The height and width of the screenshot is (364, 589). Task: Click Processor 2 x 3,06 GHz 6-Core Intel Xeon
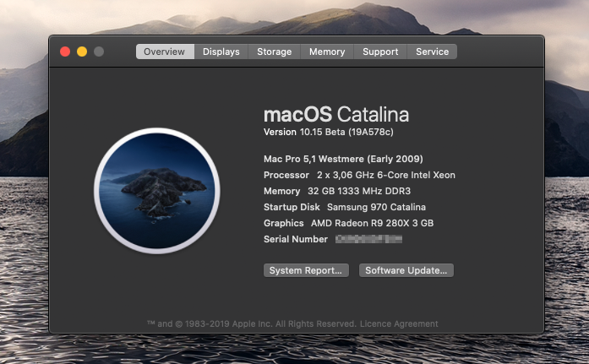click(x=359, y=176)
